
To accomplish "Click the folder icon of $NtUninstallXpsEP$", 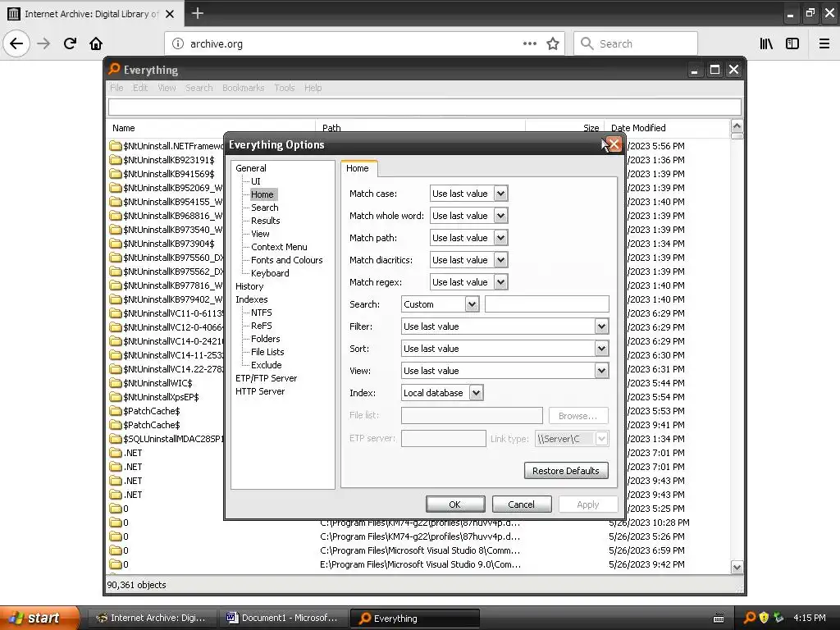I will click(115, 397).
